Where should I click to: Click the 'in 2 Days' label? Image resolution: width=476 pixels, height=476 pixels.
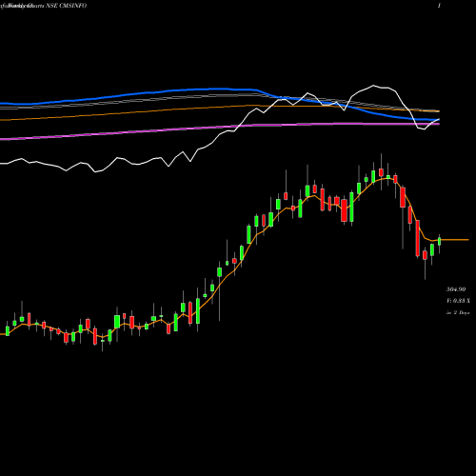pos(458,312)
